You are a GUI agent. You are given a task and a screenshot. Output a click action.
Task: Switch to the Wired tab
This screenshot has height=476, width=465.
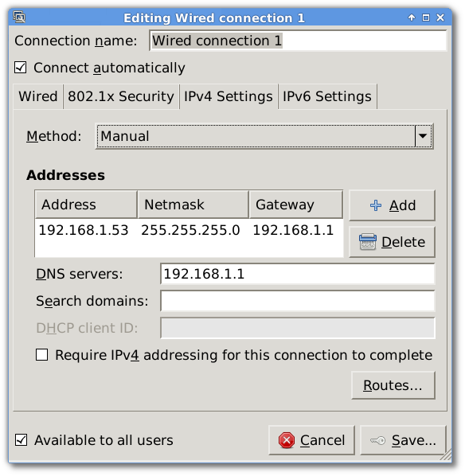38,96
